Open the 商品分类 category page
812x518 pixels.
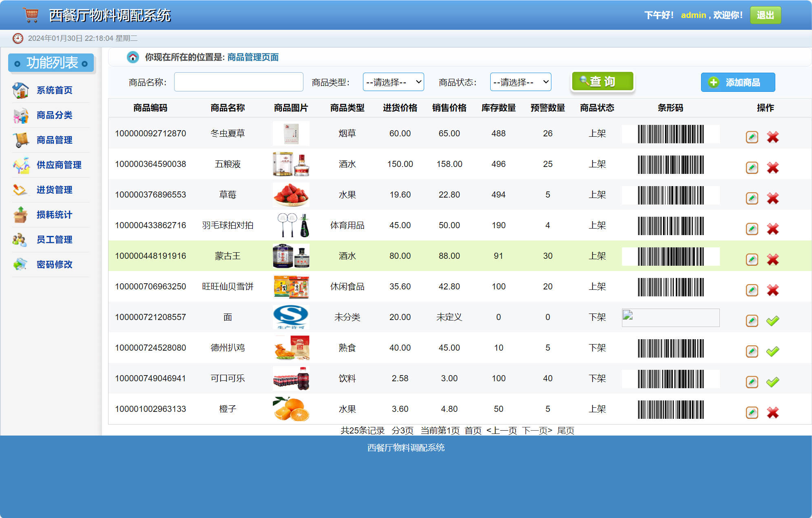pos(55,115)
